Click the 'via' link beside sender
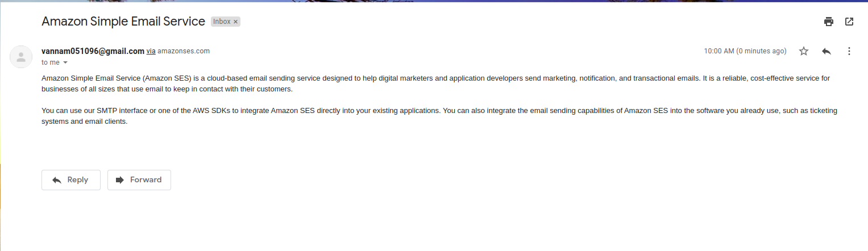The height and width of the screenshot is (251, 868). point(151,51)
